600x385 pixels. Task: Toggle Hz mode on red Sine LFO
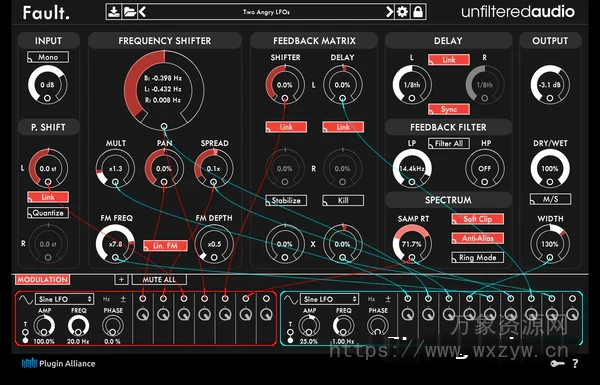click(x=106, y=299)
